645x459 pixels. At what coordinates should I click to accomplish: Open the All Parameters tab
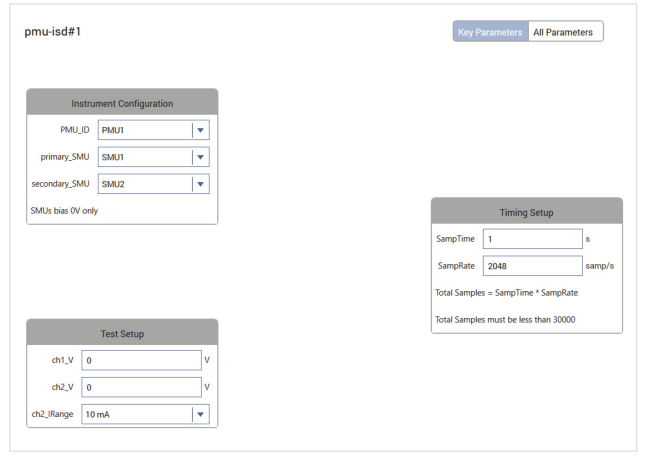[x=565, y=32]
